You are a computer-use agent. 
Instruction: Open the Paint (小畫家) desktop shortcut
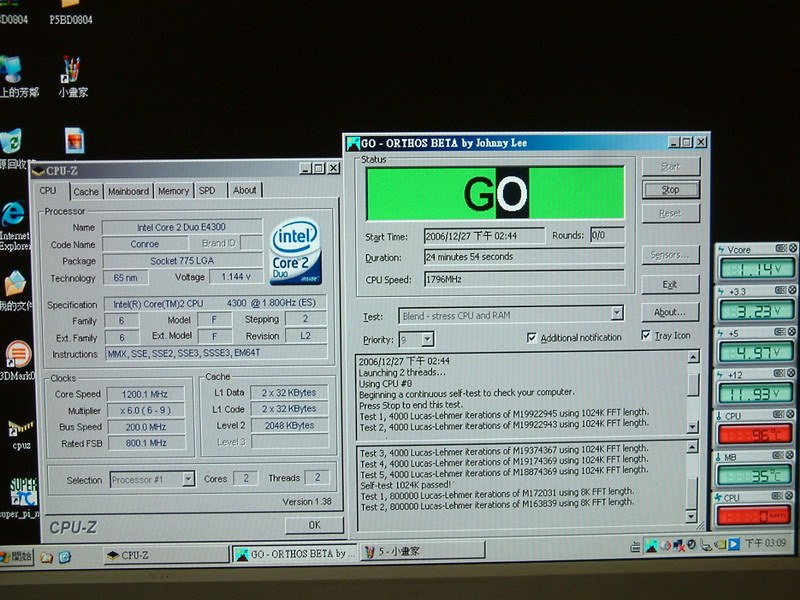[x=72, y=77]
